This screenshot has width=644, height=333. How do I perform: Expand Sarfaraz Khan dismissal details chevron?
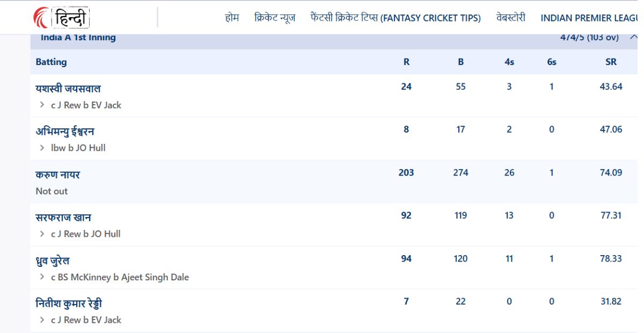(x=42, y=234)
